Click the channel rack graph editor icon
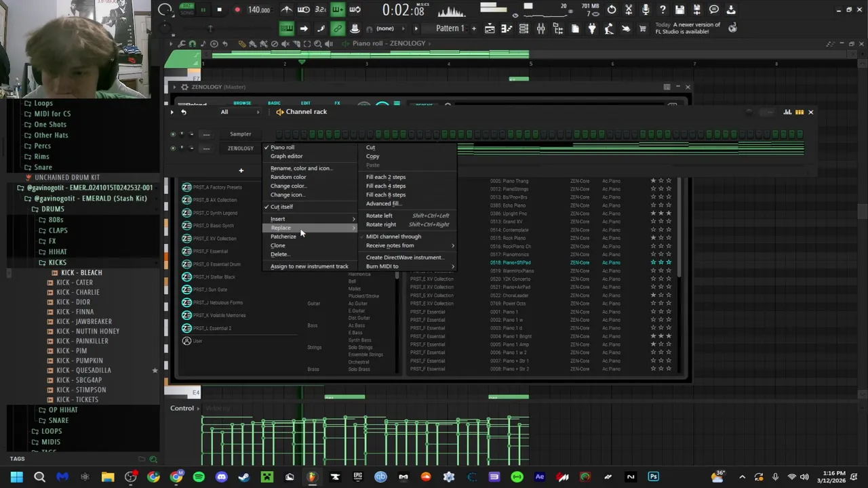The image size is (868, 488). coord(788,112)
